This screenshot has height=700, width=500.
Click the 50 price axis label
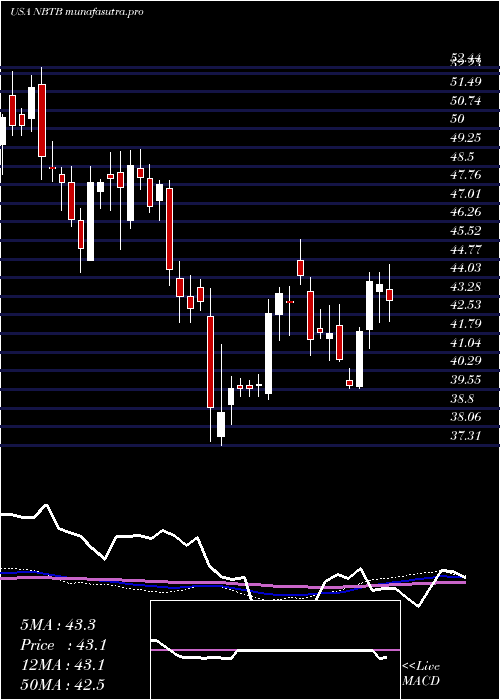tap(458, 119)
